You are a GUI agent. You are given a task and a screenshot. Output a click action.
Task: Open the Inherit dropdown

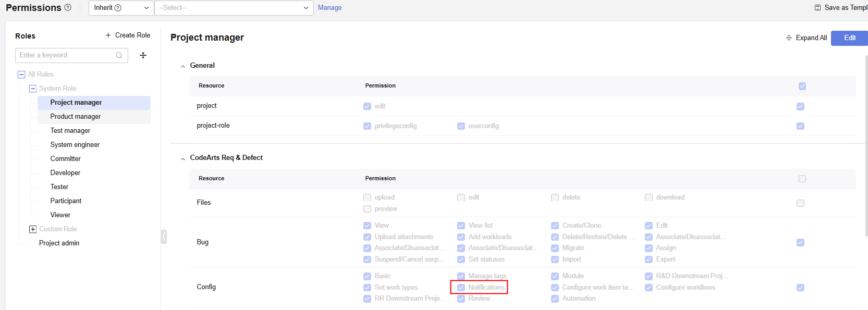[121, 8]
